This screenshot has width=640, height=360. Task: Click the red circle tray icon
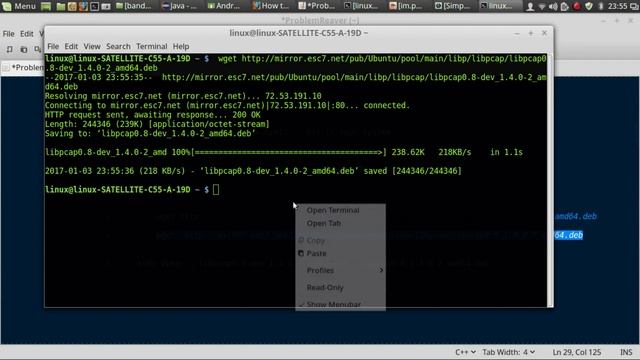coord(576,6)
